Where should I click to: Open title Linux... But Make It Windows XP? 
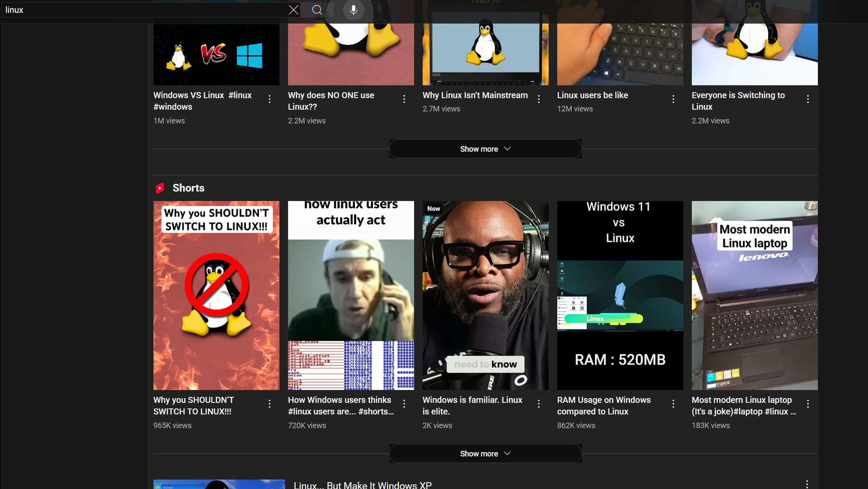(x=363, y=485)
